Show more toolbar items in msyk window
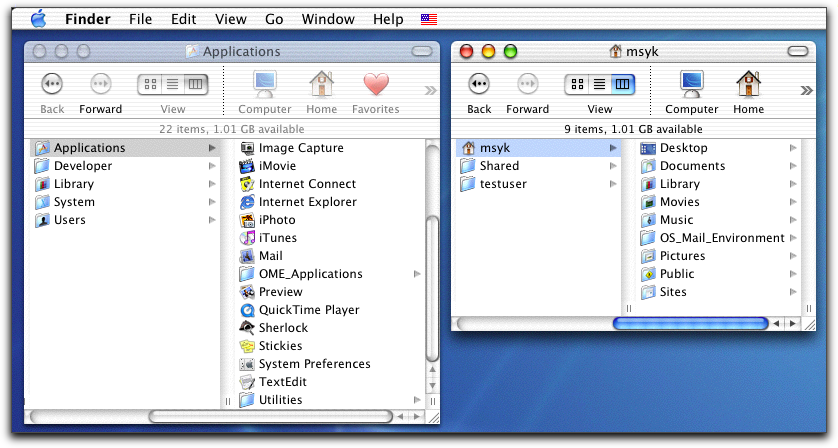This screenshot has width=838, height=448. pyautogui.click(x=806, y=89)
